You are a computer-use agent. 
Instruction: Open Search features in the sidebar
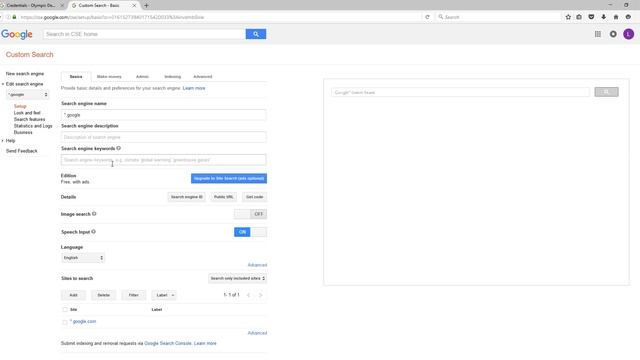(29, 119)
